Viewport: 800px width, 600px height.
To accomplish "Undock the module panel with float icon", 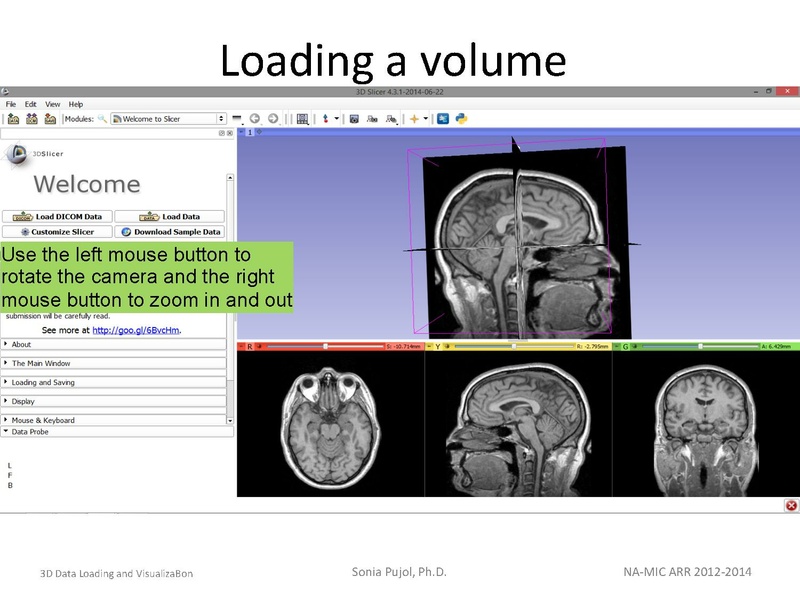I will (x=221, y=133).
